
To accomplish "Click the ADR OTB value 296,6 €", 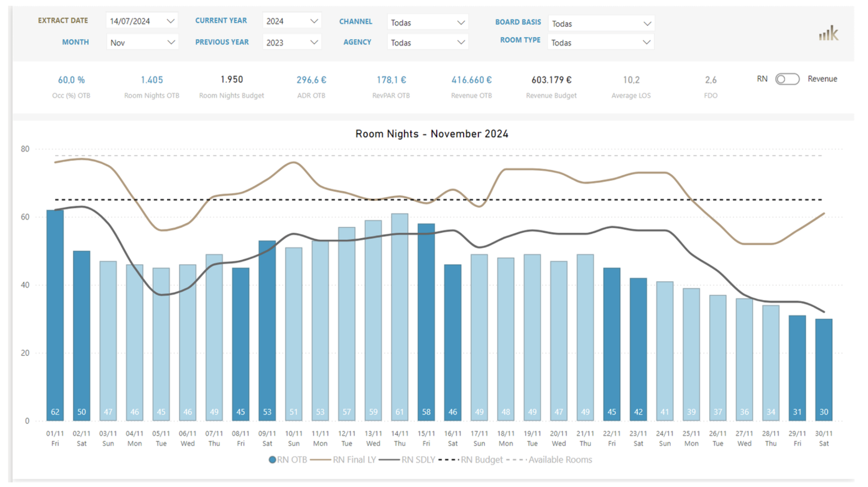I will pyautogui.click(x=311, y=80).
